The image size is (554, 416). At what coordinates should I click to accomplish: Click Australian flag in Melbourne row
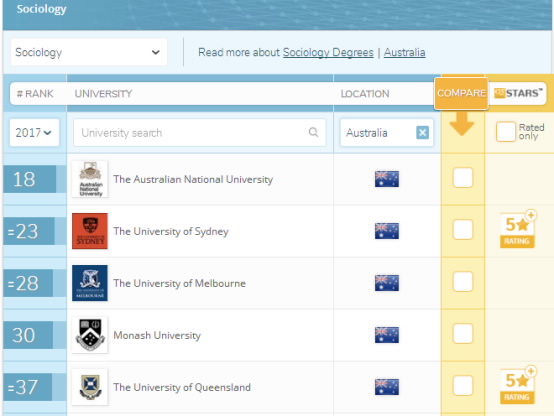tap(387, 283)
